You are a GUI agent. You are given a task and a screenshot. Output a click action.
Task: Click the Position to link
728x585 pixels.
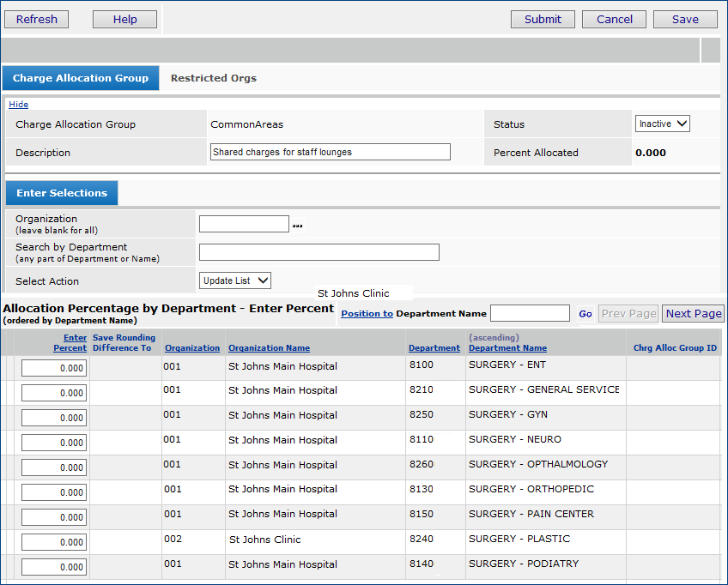coord(367,314)
